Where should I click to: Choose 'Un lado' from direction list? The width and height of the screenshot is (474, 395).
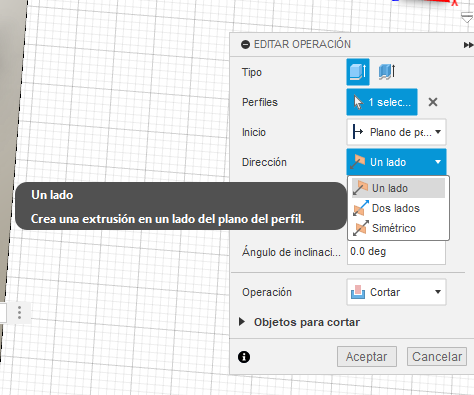[x=398, y=188]
